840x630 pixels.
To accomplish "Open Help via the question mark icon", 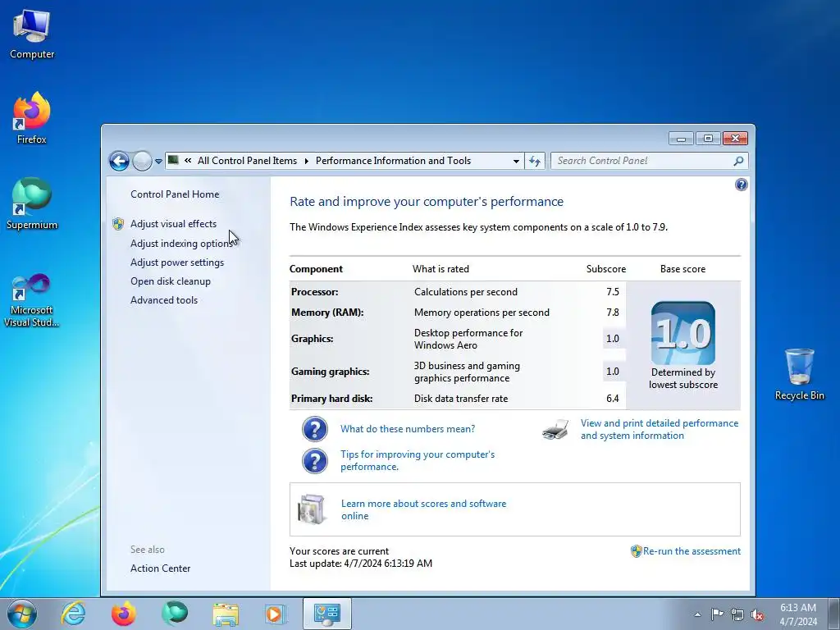I will tap(741, 185).
